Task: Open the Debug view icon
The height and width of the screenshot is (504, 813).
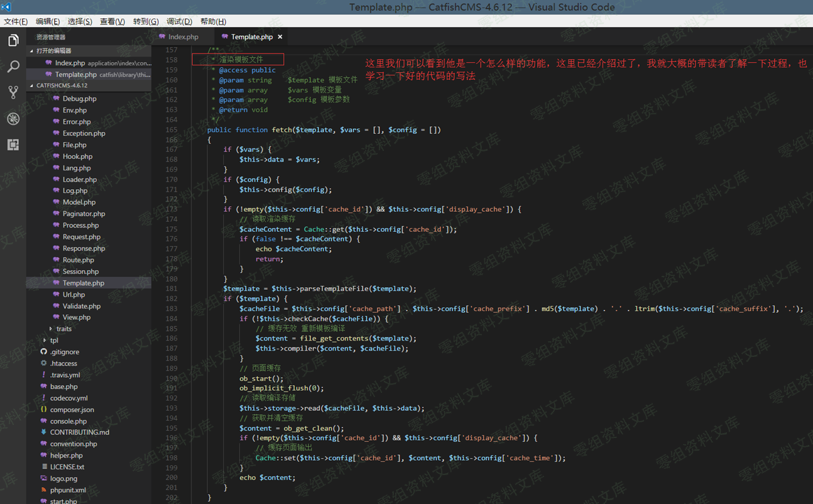Action: pos(13,119)
